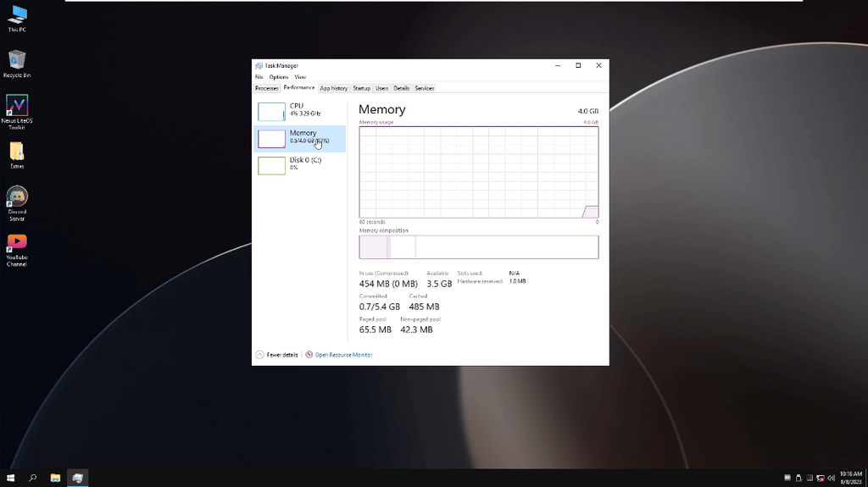Click the Memory composition bar
Image resolution: width=868 pixels, height=487 pixels.
[x=479, y=246]
